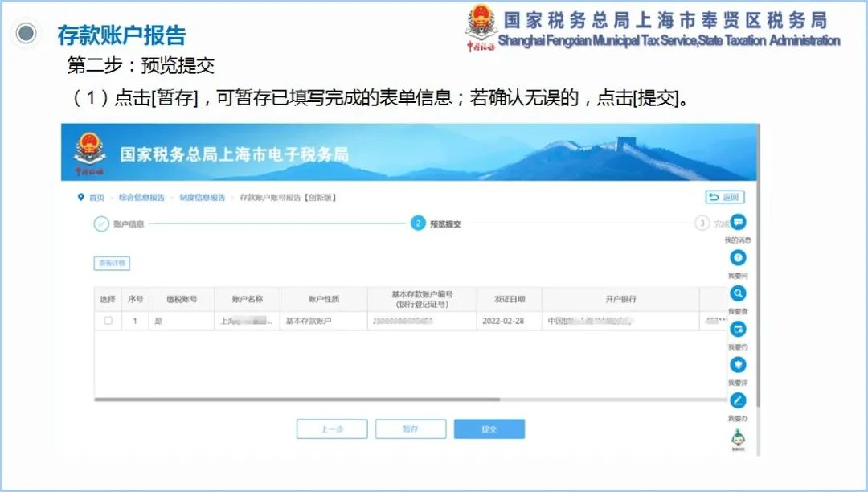The width and height of the screenshot is (868, 492).
Task: Open 制度信息报告 breadcrumb link
Action: coord(202,198)
